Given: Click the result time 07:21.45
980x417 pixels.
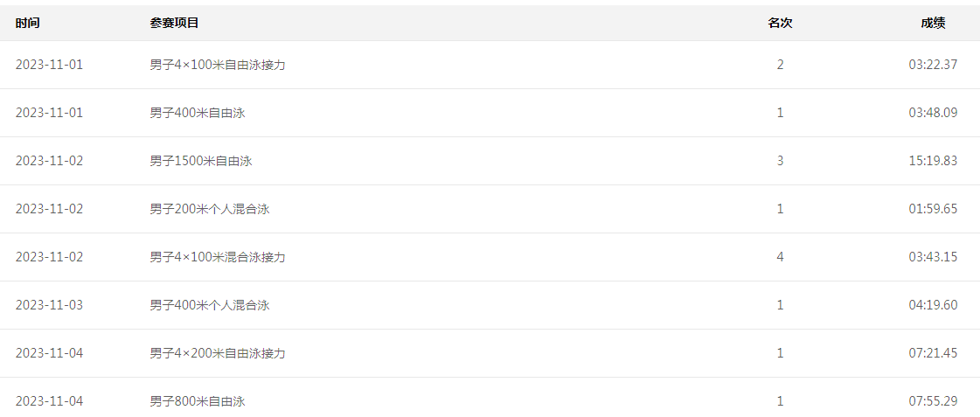Looking at the screenshot, I should pyautogui.click(x=933, y=353).
